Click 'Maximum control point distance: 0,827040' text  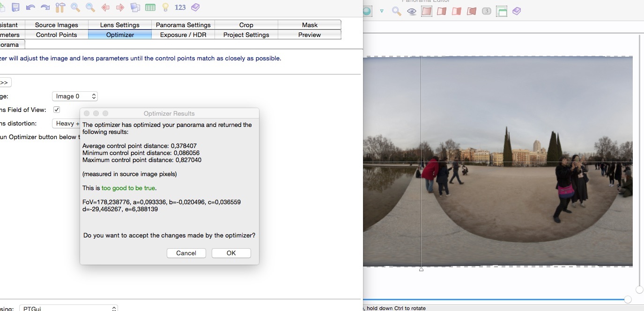pyautogui.click(x=142, y=160)
